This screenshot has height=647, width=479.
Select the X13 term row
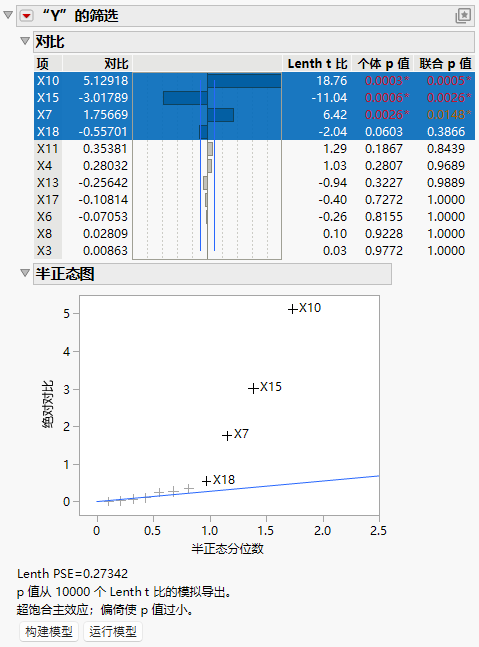254,182
